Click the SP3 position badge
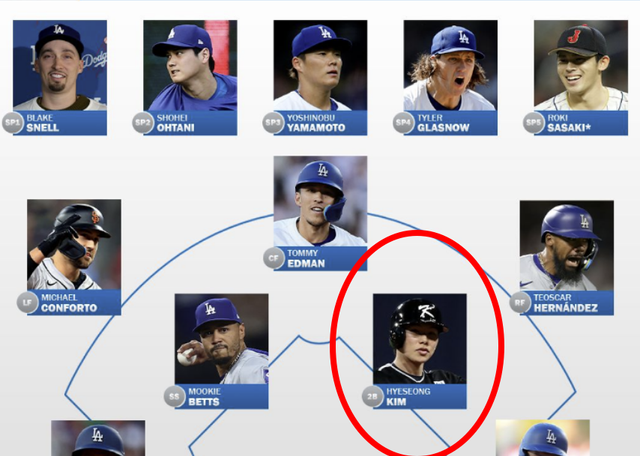The image size is (640, 456). pyautogui.click(x=273, y=122)
